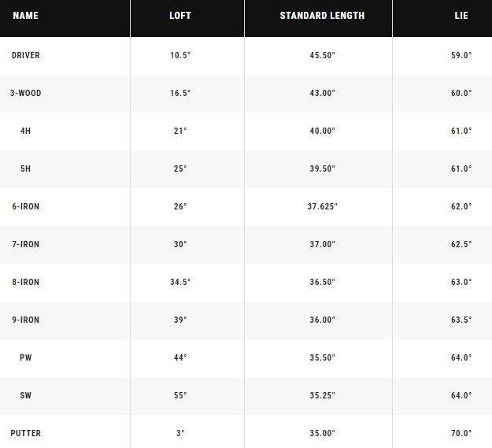Click the NAME column header

click(x=25, y=16)
